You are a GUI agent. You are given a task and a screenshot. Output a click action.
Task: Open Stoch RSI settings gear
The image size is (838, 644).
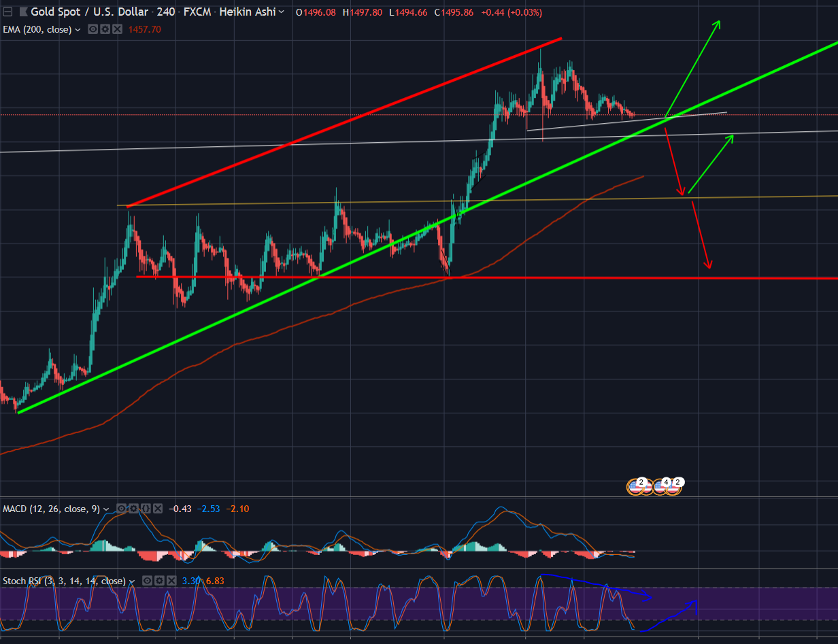click(x=160, y=581)
